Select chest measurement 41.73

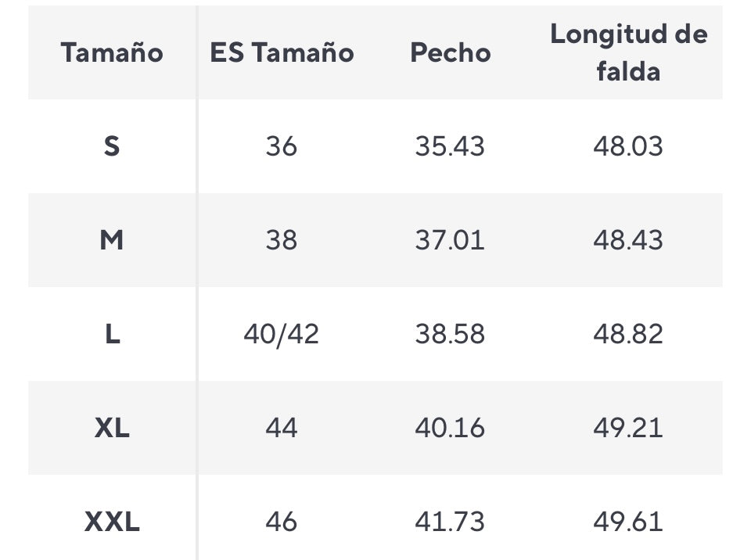click(x=450, y=522)
